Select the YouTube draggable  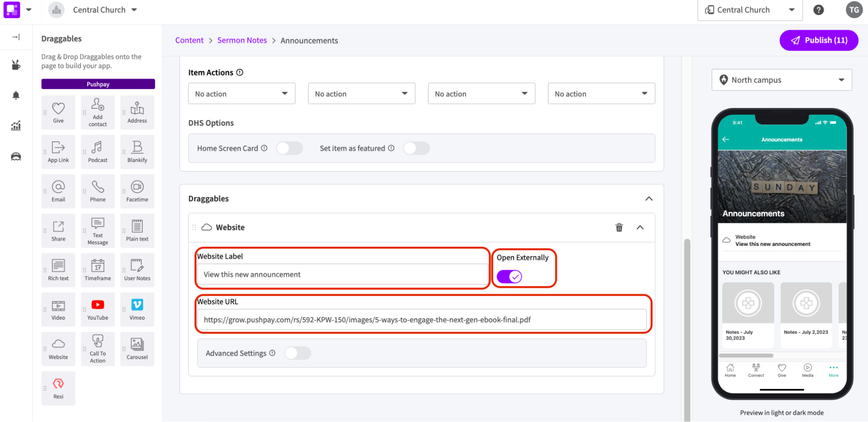[97, 309]
